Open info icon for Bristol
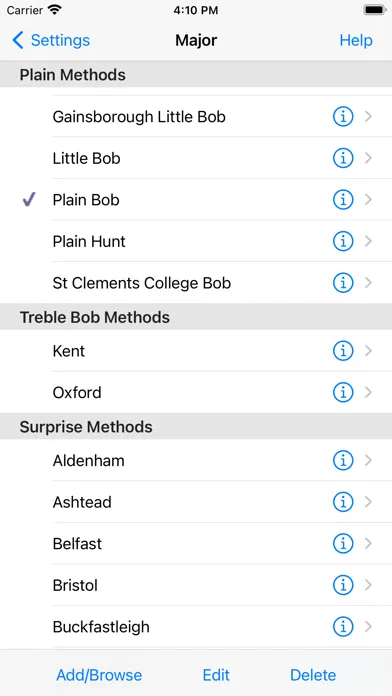The height and width of the screenshot is (696, 392). pos(343,585)
